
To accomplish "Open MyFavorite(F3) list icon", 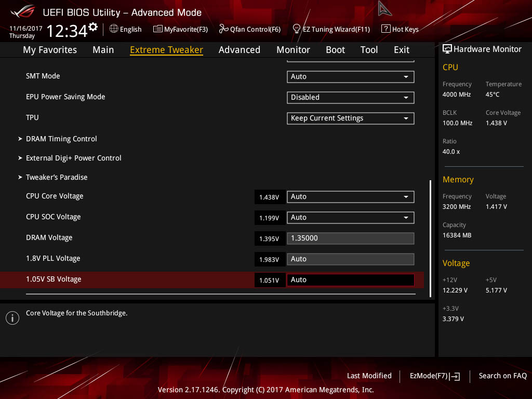I will [157, 29].
